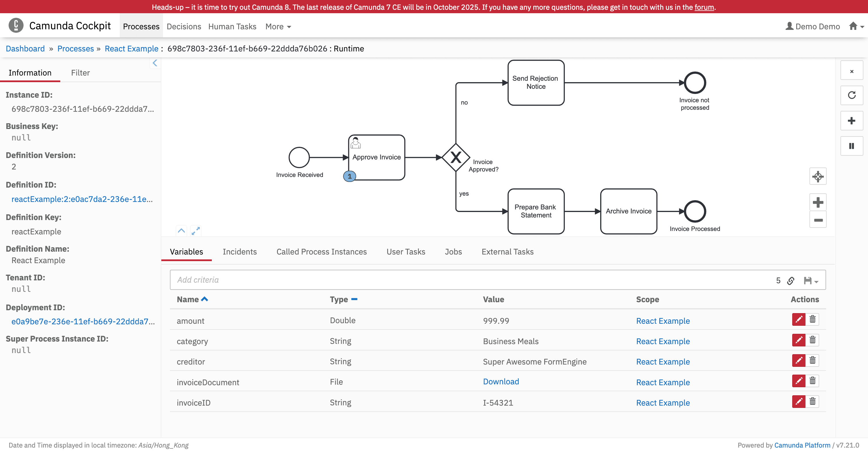Switch to the Incidents tab
Screen dimensions: 868x451
point(239,252)
